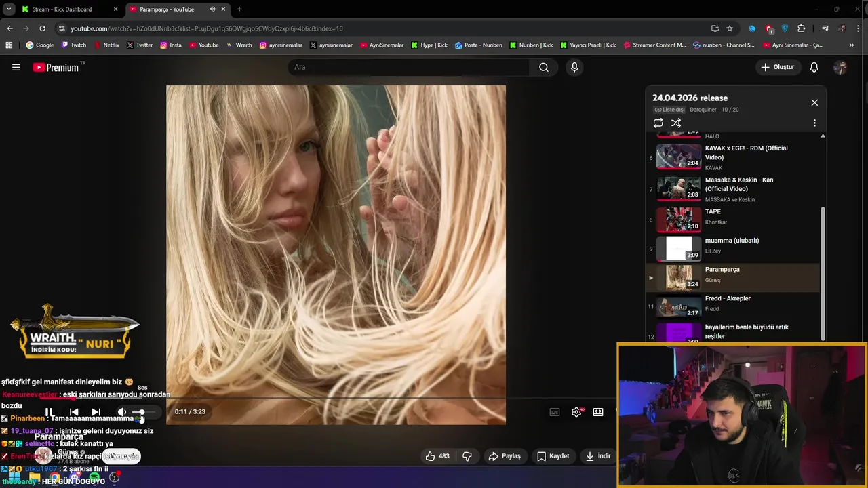The width and height of the screenshot is (868, 488).
Task: Dislike the video
Action: pyautogui.click(x=467, y=456)
